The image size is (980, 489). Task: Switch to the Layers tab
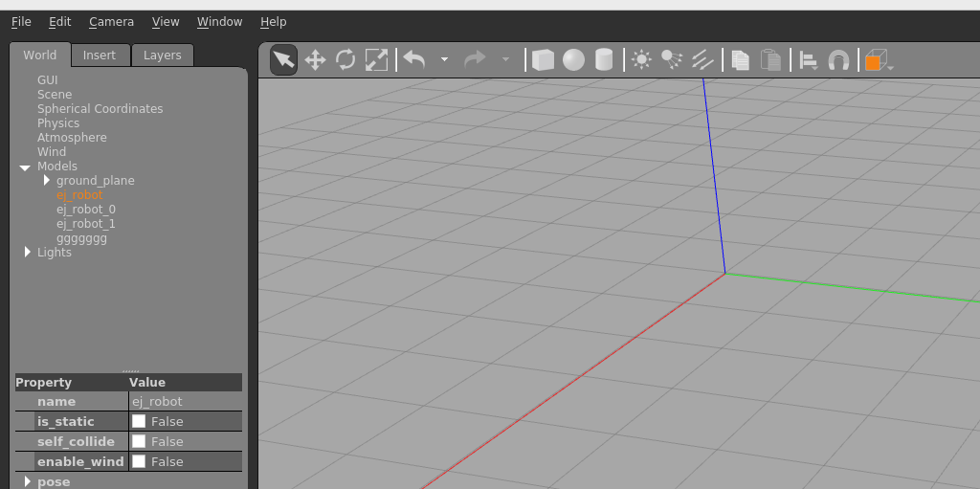(x=163, y=56)
